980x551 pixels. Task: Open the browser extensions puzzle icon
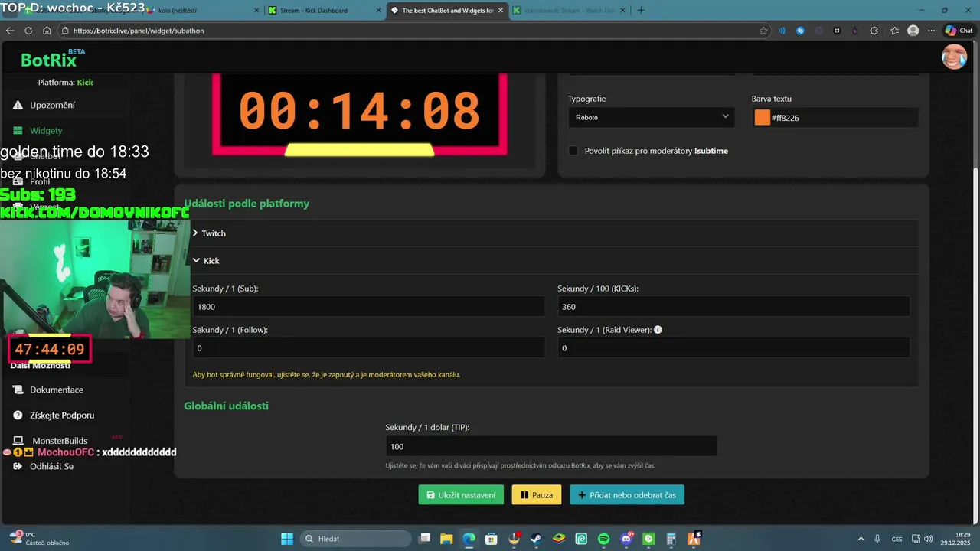coord(874,31)
